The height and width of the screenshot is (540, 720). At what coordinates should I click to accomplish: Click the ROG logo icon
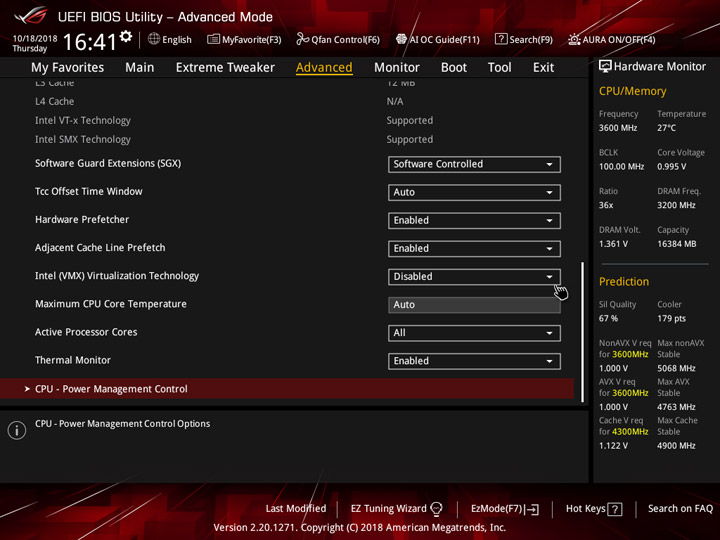[30, 16]
